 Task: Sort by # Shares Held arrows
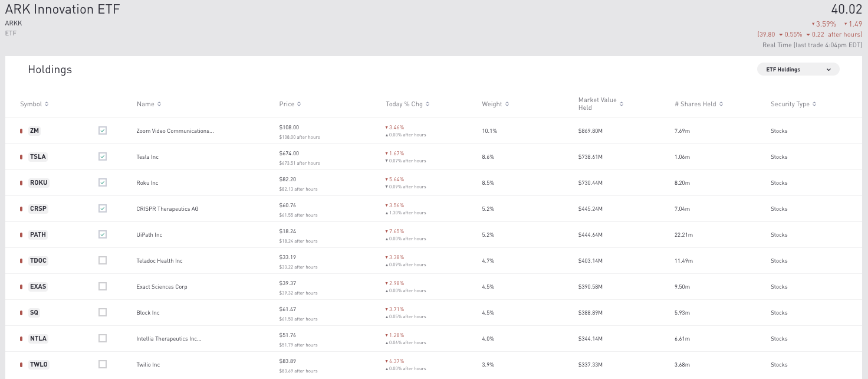tap(721, 104)
